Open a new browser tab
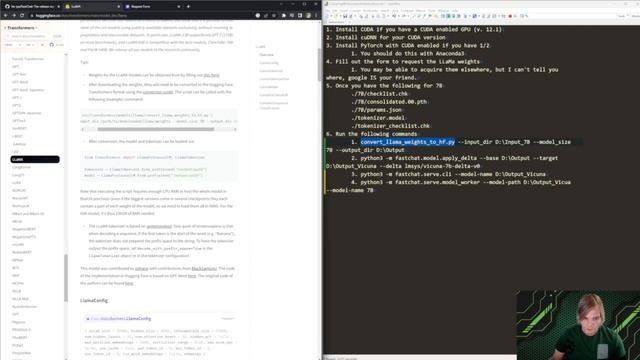This screenshot has width=640, height=360. pos(188,7)
